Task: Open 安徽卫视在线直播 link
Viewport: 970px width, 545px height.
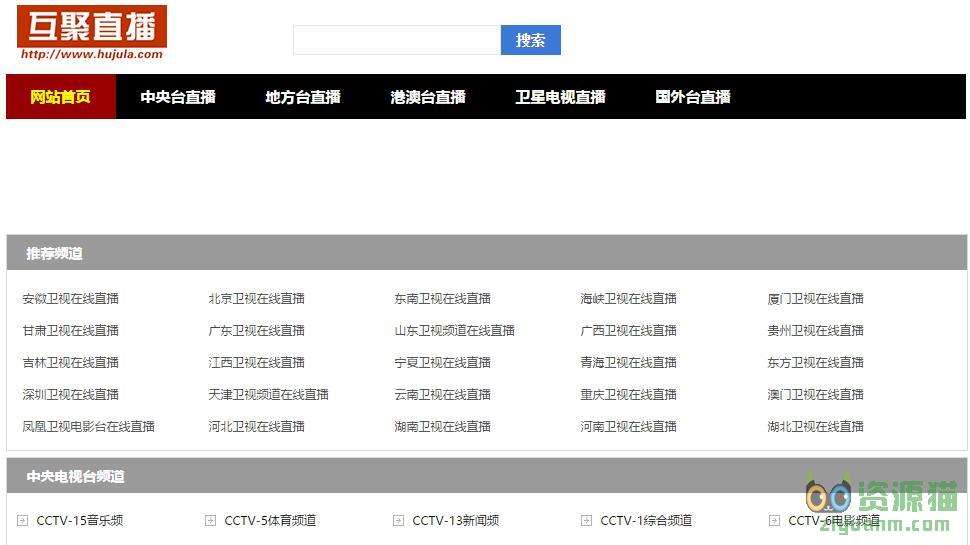Action: pos(71,299)
